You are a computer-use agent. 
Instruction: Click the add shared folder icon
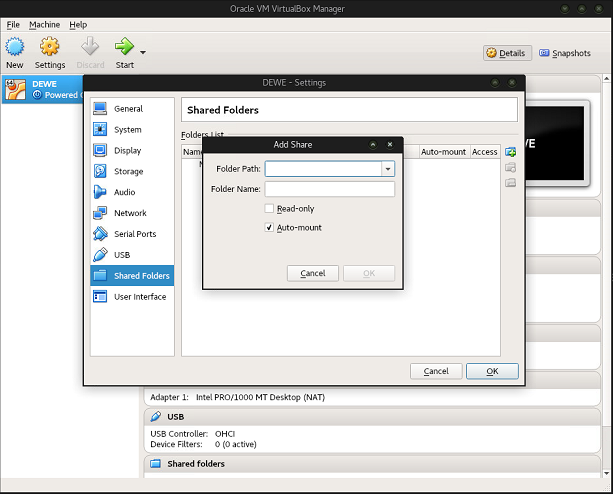[x=511, y=152]
